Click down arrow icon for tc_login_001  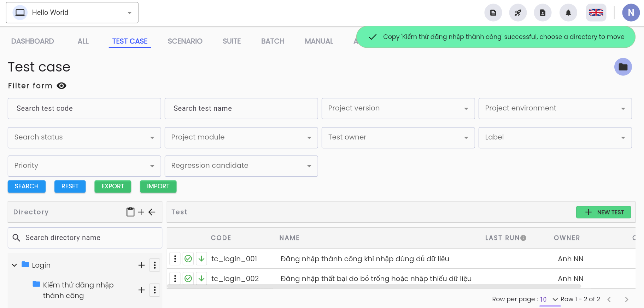[201, 259]
